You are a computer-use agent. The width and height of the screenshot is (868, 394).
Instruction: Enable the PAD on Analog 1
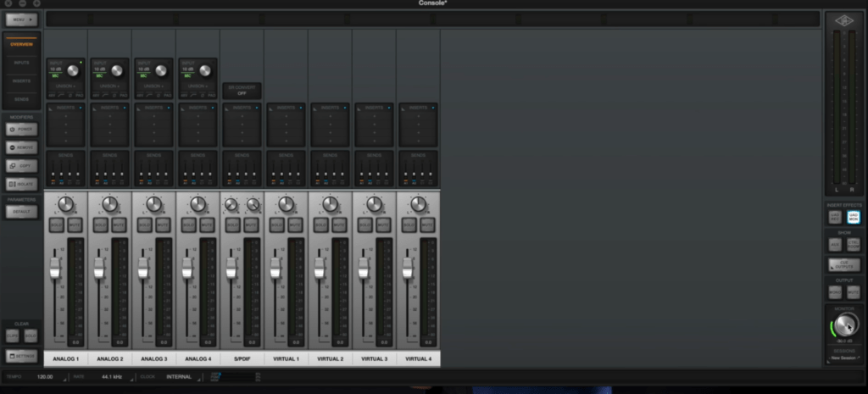click(x=79, y=95)
